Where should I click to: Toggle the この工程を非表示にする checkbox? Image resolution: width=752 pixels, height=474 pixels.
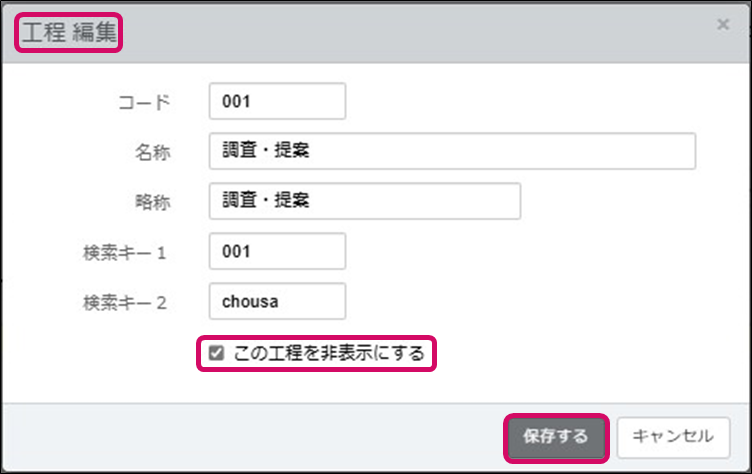click(216, 352)
